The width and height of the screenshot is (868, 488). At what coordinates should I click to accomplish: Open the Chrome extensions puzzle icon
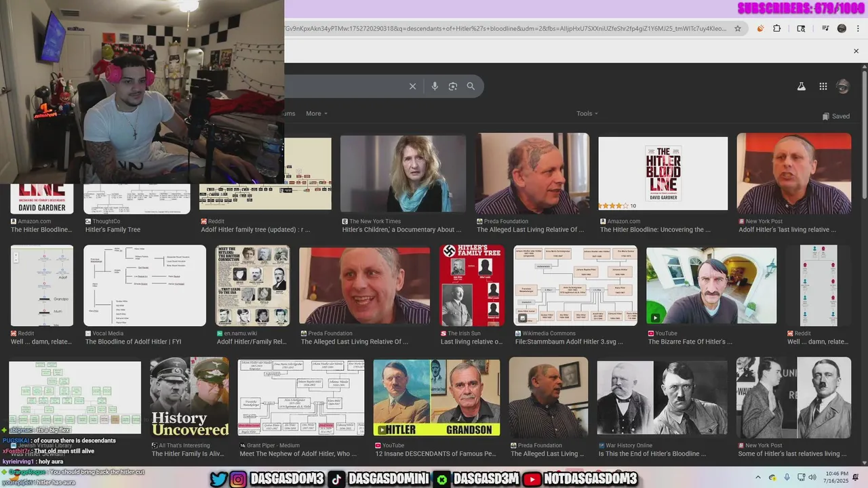pos(777,28)
